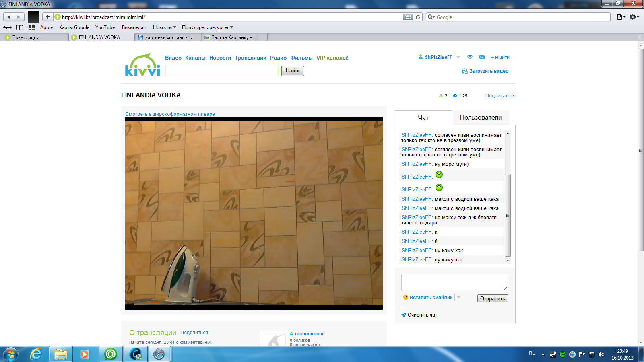
Task: Click the chat panel scrollbar thumb
Action: tap(508, 215)
